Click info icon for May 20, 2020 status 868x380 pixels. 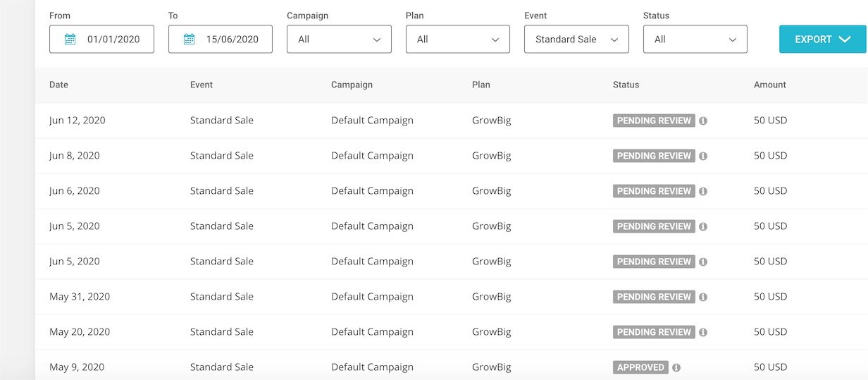(703, 332)
